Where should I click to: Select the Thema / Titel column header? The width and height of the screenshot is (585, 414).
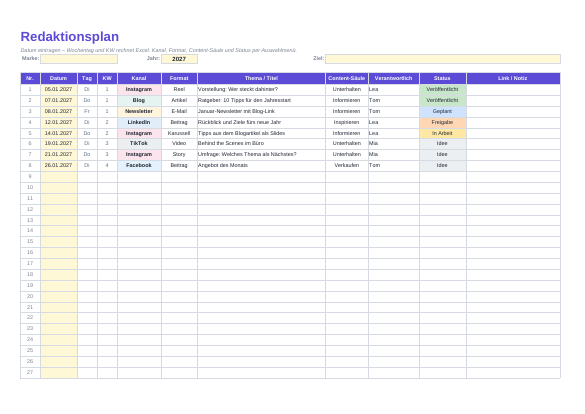(261, 78)
